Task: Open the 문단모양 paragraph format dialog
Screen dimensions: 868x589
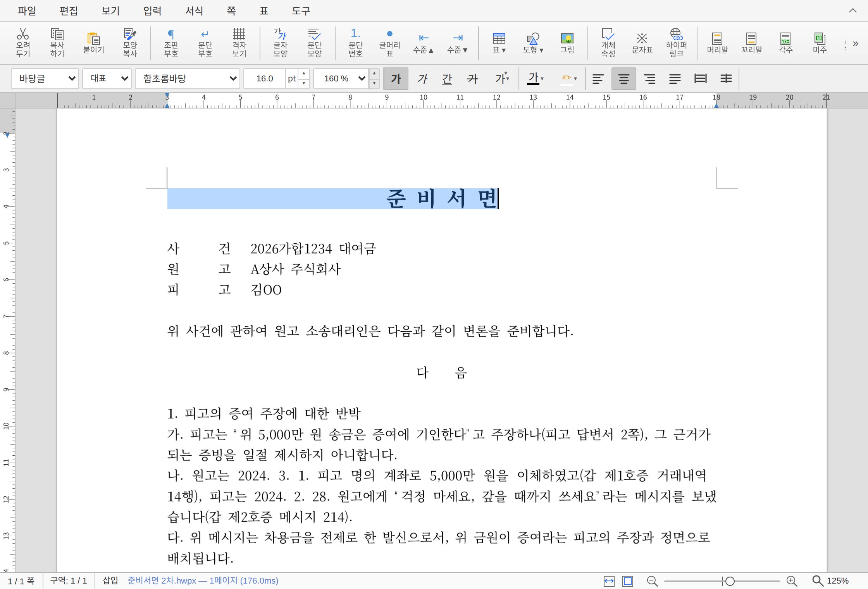Action: (314, 42)
